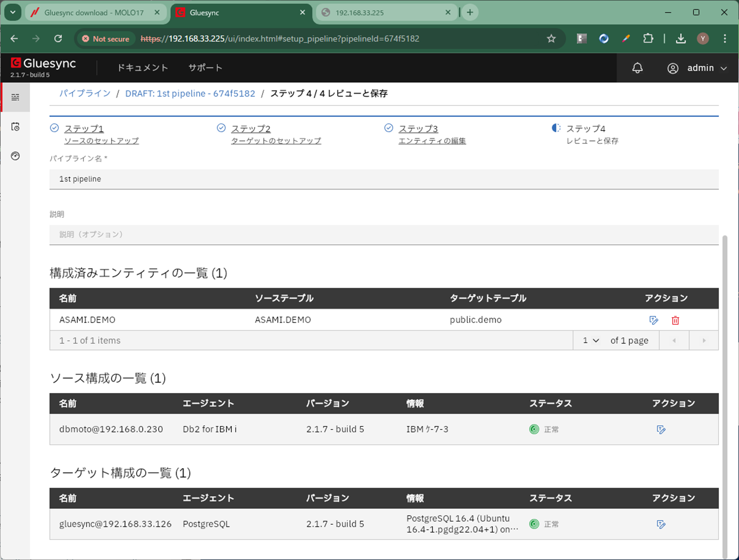
Task: Open the dashboard gauge sidebar icon
Action: pyautogui.click(x=15, y=156)
